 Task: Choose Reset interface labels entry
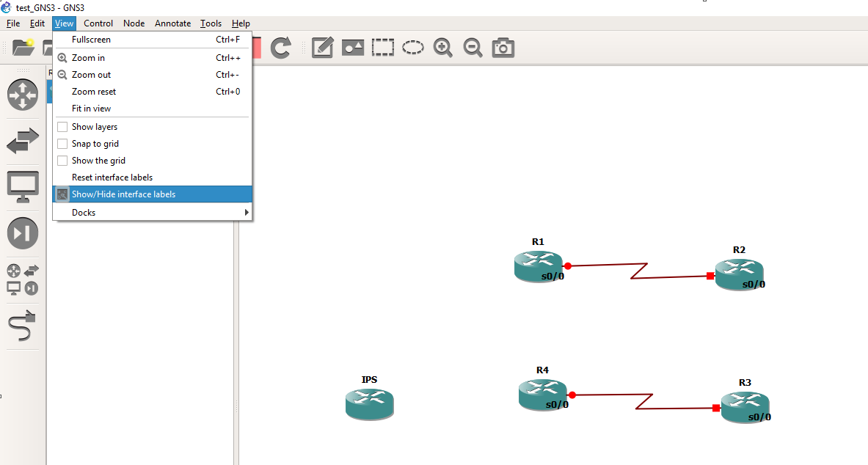coord(152,177)
